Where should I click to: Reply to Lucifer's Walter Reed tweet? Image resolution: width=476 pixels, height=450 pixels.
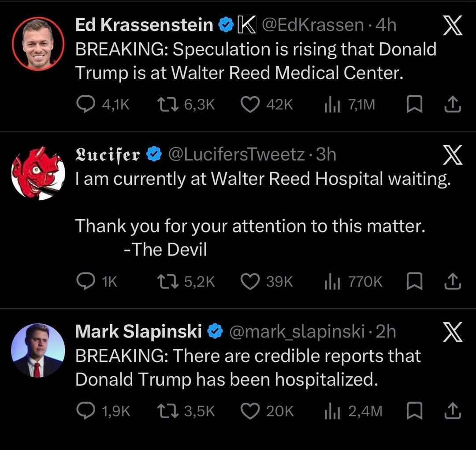pos(84,281)
